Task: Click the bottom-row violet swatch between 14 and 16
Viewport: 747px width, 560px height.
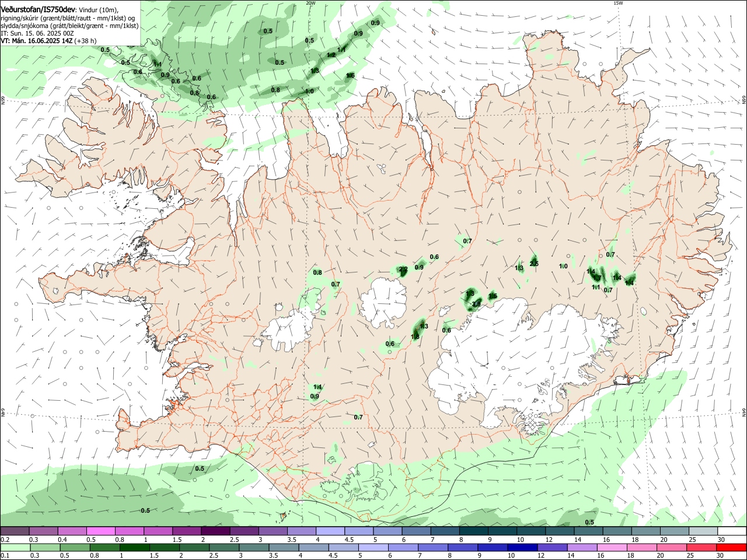Action: coord(582,547)
